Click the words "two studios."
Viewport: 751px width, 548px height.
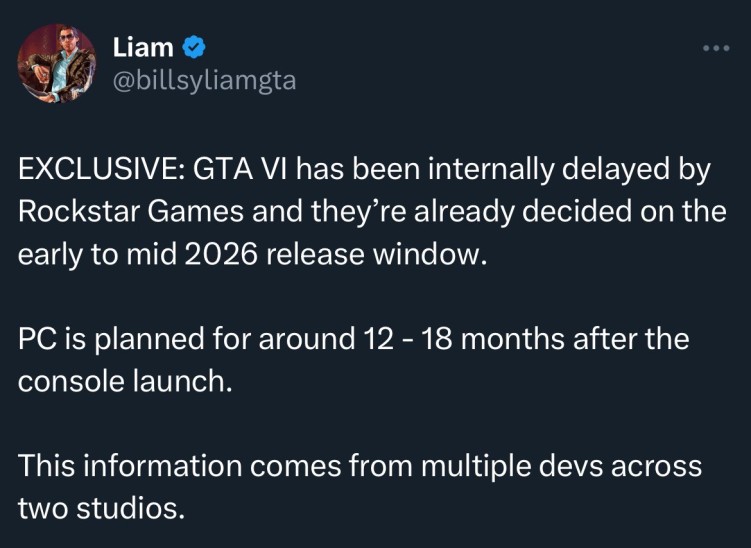[x=102, y=508]
